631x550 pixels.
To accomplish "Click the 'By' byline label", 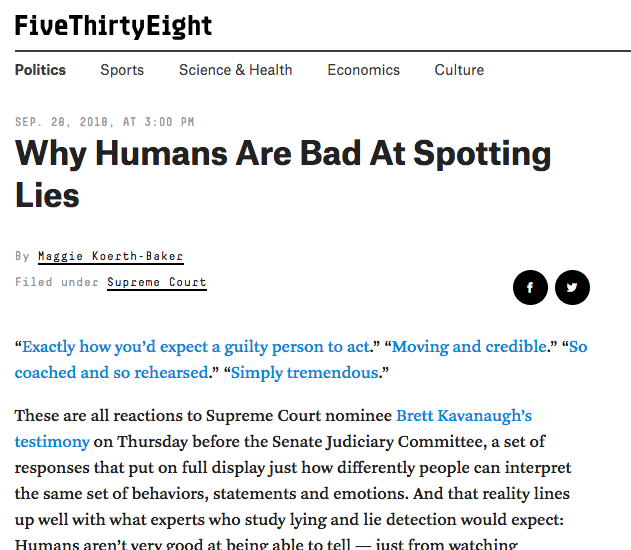I will (22, 256).
